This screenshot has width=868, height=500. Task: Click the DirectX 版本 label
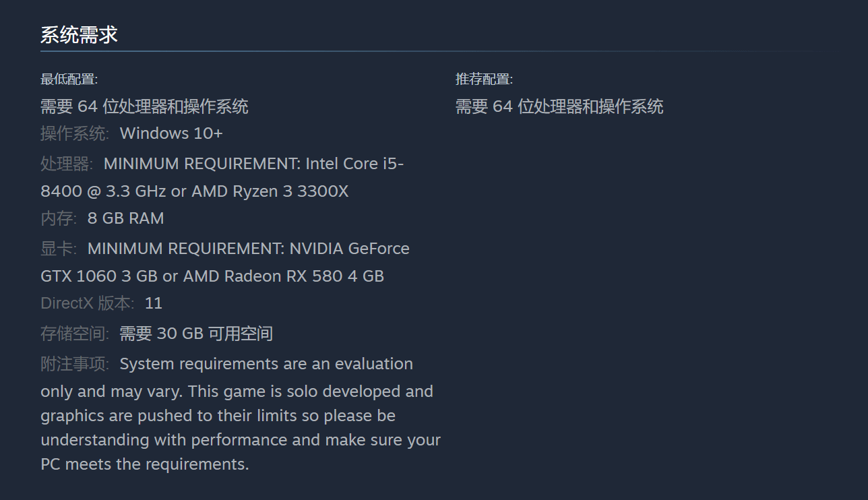[x=88, y=303]
